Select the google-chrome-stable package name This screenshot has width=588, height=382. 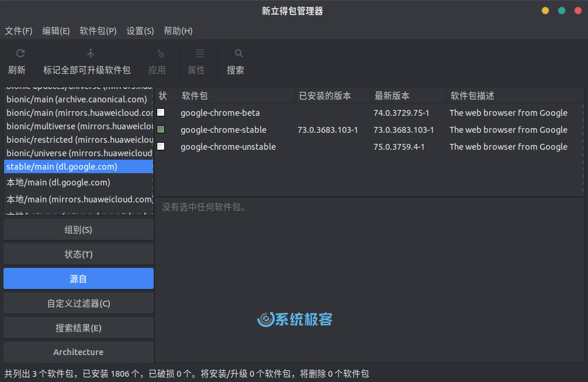point(223,129)
